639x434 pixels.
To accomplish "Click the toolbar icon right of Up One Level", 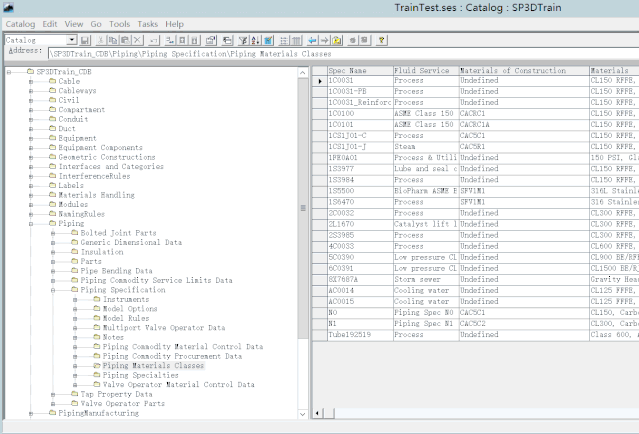I will click(353, 40).
